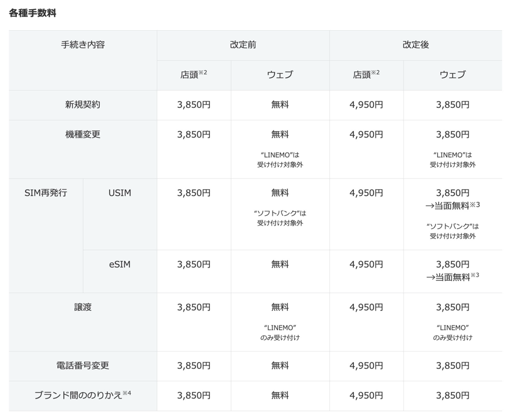Click 新規契約 改定前 store 3,850円 cell
The height and width of the screenshot is (420, 522).
coord(194,104)
